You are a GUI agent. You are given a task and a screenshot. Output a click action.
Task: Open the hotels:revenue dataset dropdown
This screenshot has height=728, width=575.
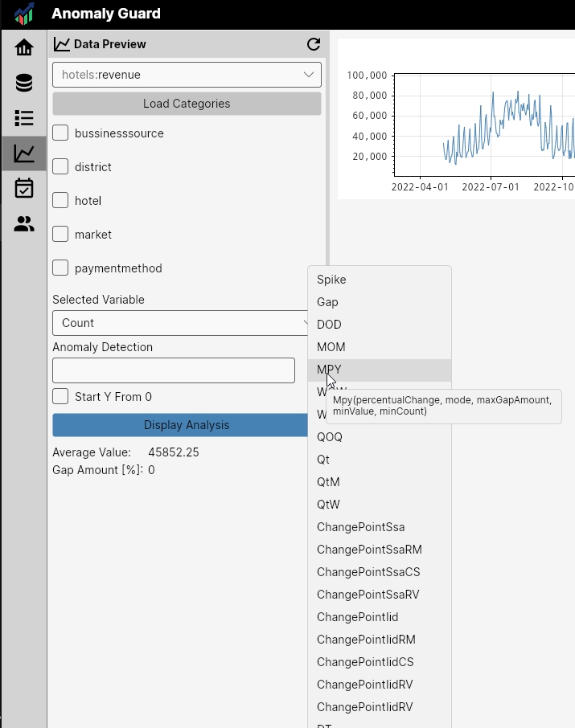point(187,75)
